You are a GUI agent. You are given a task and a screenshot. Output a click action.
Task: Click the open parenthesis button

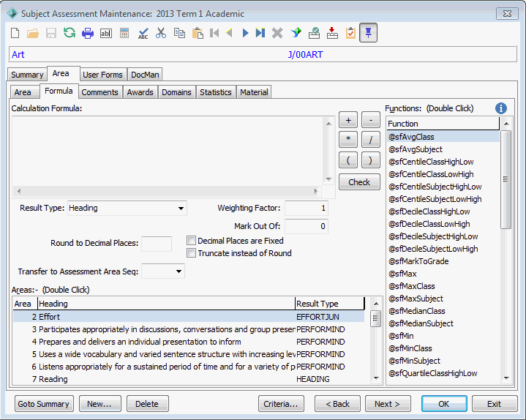pyautogui.click(x=348, y=160)
